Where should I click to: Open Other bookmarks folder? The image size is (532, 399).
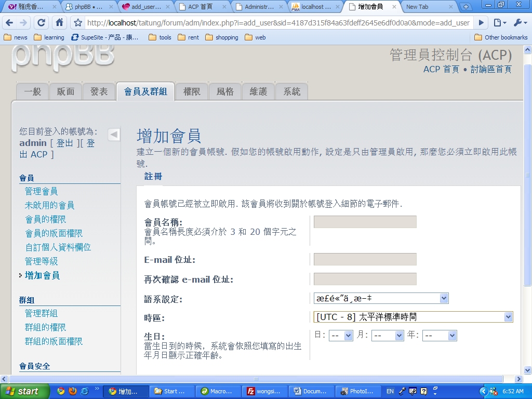[x=501, y=37]
